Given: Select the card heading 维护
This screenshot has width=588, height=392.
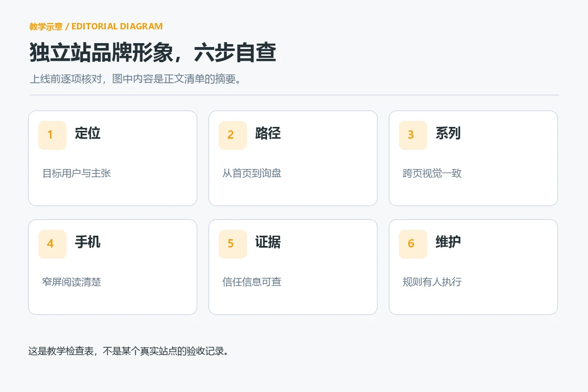Looking at the screenshot, I should tap(448, 242).
